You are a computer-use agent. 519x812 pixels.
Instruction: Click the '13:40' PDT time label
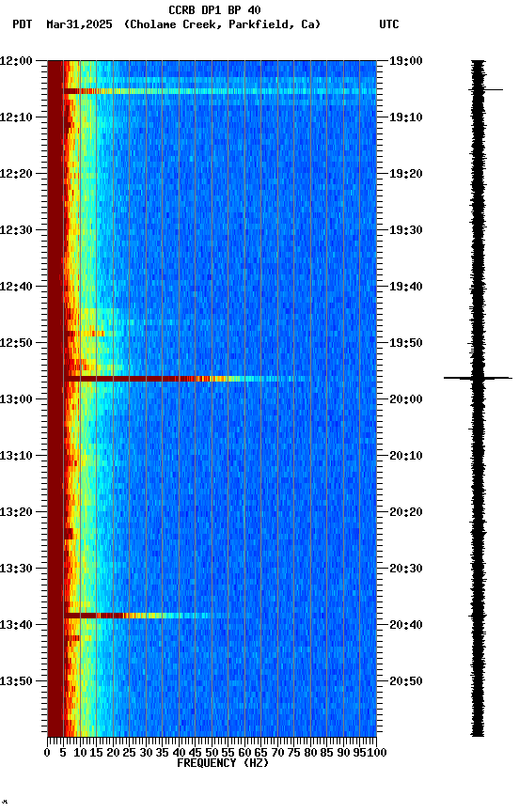tap(16, 625)
